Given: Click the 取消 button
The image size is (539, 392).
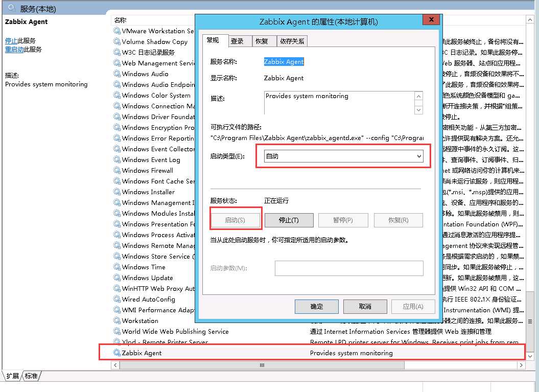Looking at the screenshot, I should pos(365,306).
